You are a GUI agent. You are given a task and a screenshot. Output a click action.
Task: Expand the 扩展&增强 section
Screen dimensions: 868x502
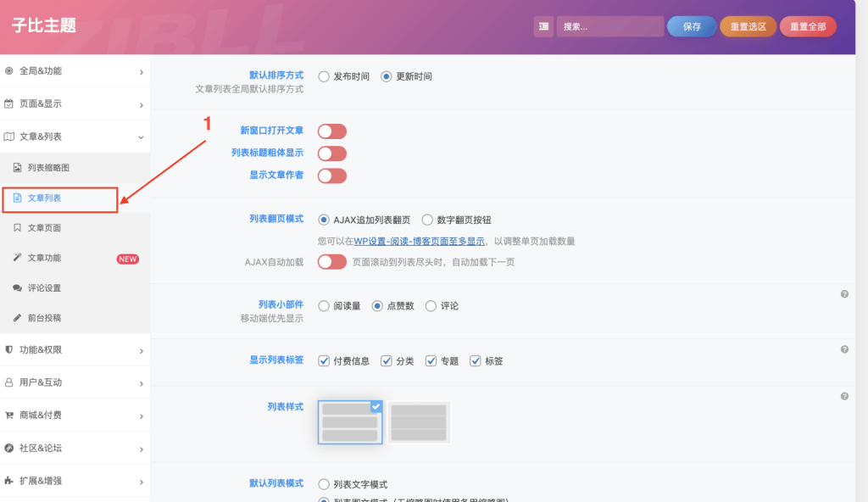coord(75,481)
